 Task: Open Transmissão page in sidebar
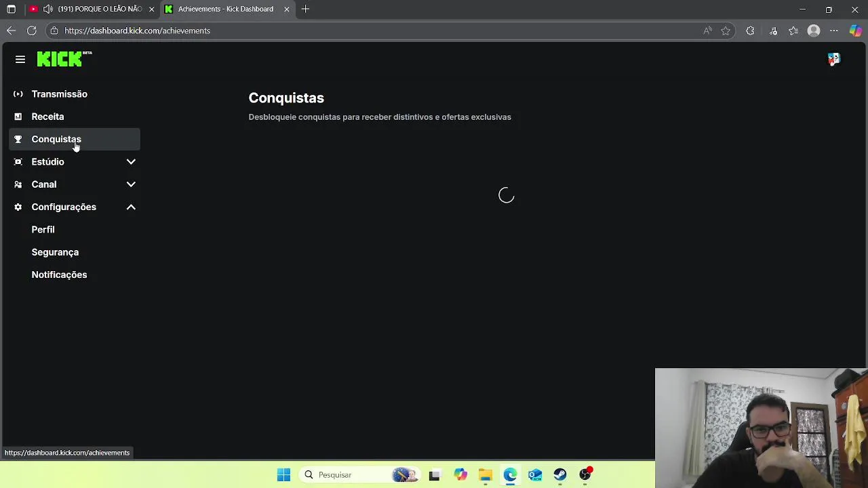[x=75, y=94]
